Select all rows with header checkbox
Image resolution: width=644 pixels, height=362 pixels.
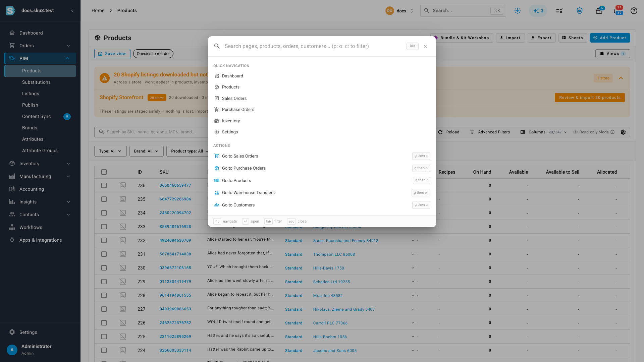point(104,172)
